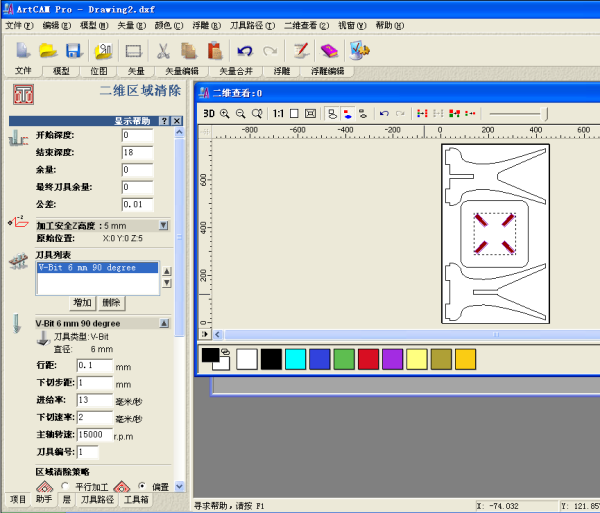This screenshot has width=600, height=513.
Task: Open the options checkmark monitor icon
Action: tap(360, 50)
